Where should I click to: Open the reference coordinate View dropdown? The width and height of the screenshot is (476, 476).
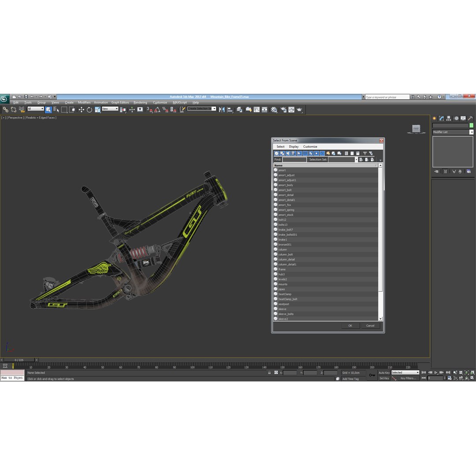point(110,109)
